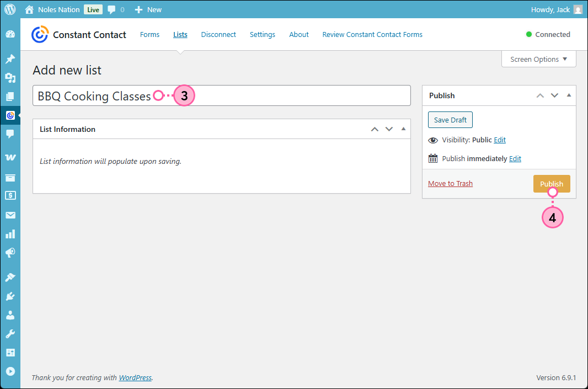Click the WordPress logo in the admin bar
This screenshot has height=389, width=588.
point(10,9)
